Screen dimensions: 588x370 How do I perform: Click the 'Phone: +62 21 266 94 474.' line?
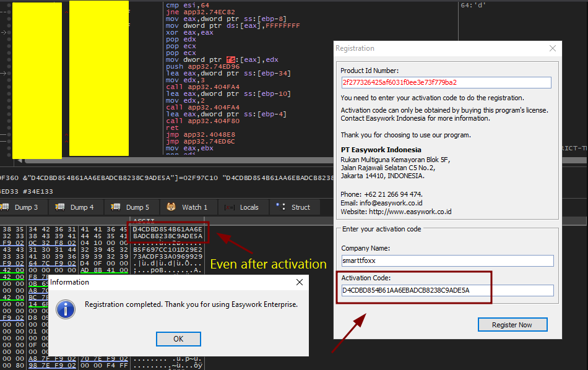[381, 194]
